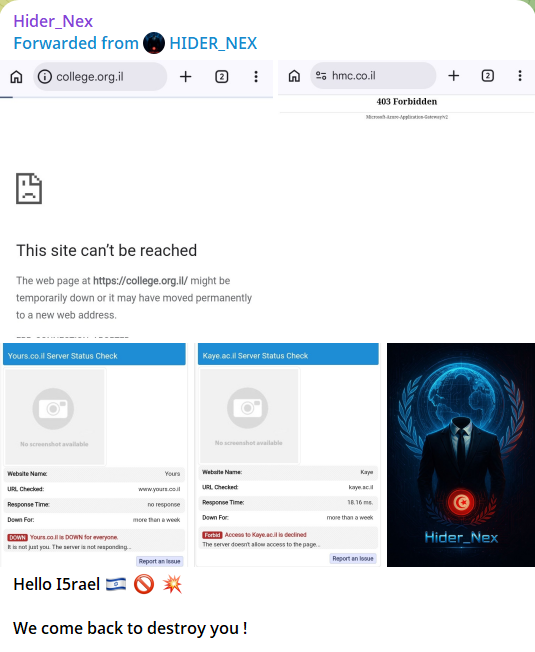
Task: Tap the new tab plus beside hmc.co.il
Action: (454, 76)
